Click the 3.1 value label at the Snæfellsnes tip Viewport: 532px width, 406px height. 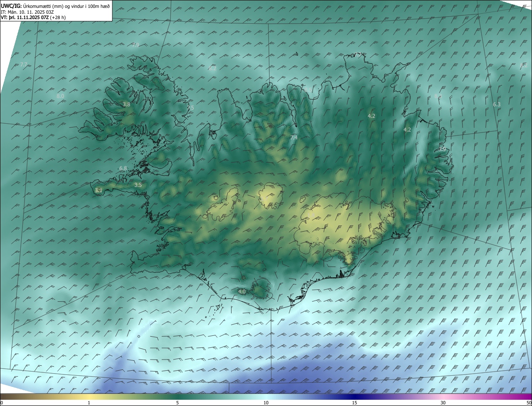[99, 191]
